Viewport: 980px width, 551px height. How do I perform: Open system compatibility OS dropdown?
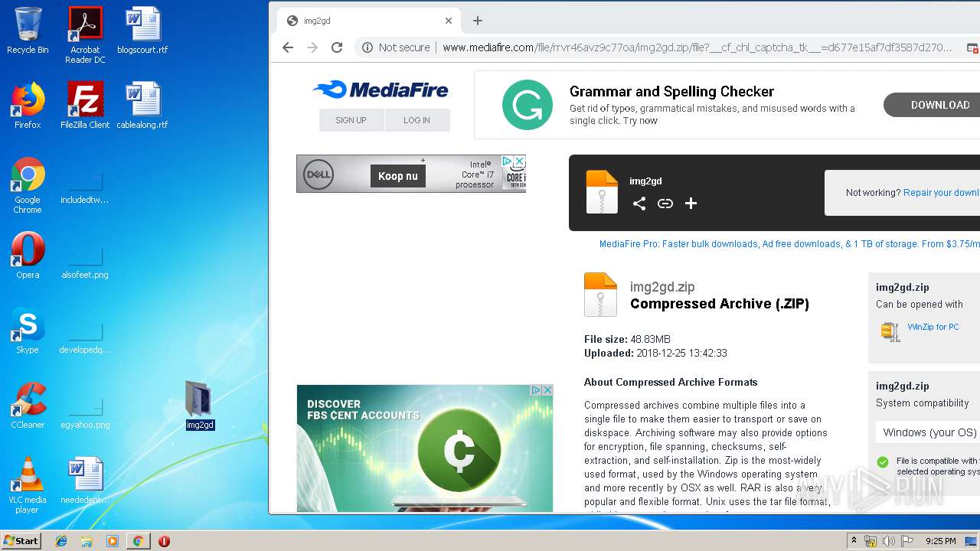pyautogui.click(x=928, y=432)
